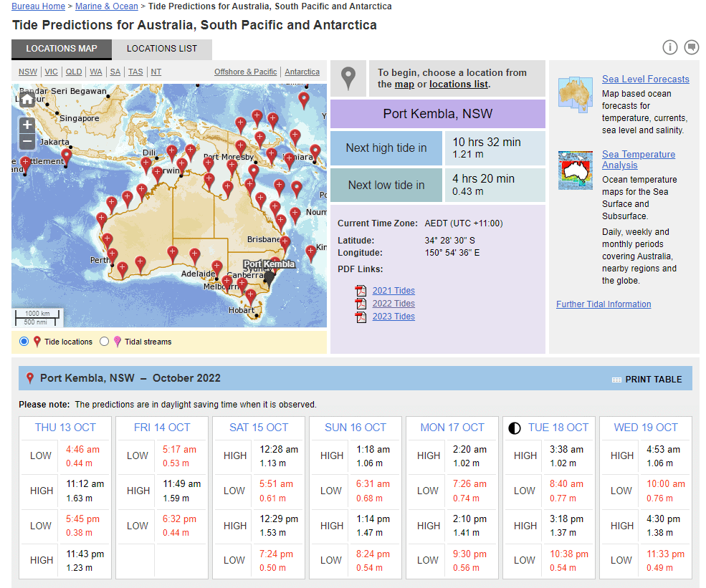This screenshot has width=706, height=588.
Task: Click the WED 19 OCT column header
Action: point(646,428)
